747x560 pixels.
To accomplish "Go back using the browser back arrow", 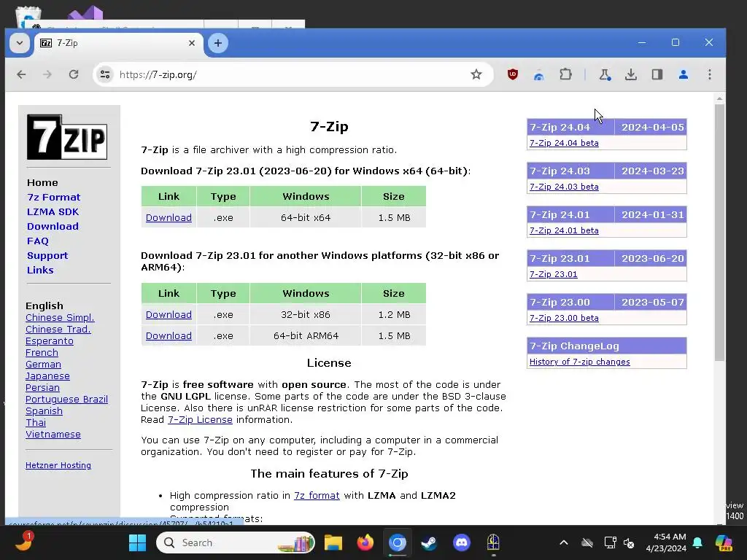I will point(21,74).
